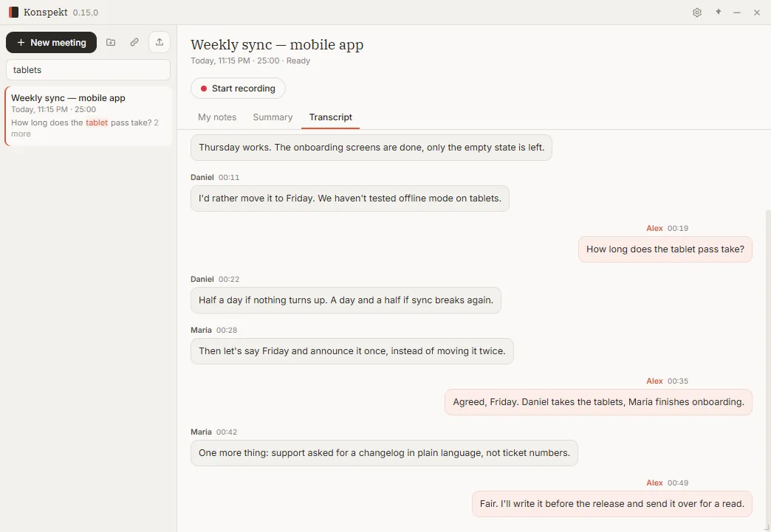Click the export upload icon button
The height and width of the screenshot is (532, 771).
pos(160,42)
